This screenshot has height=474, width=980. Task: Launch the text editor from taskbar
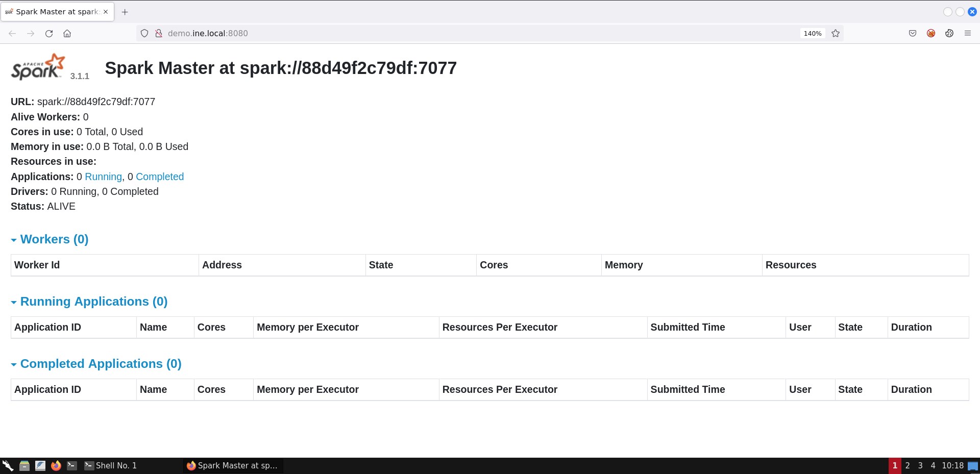coord(40,465)
